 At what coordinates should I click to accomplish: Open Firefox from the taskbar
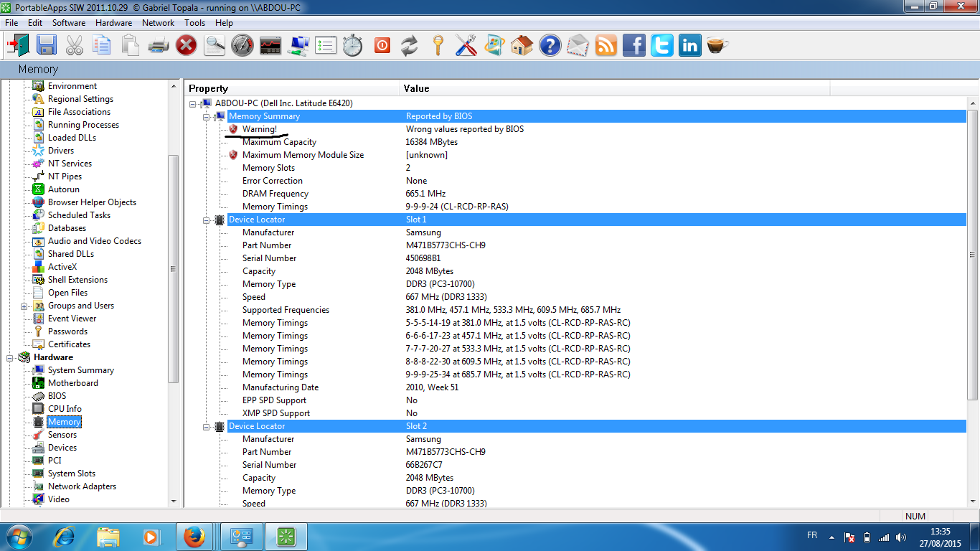tap(194, 537)
